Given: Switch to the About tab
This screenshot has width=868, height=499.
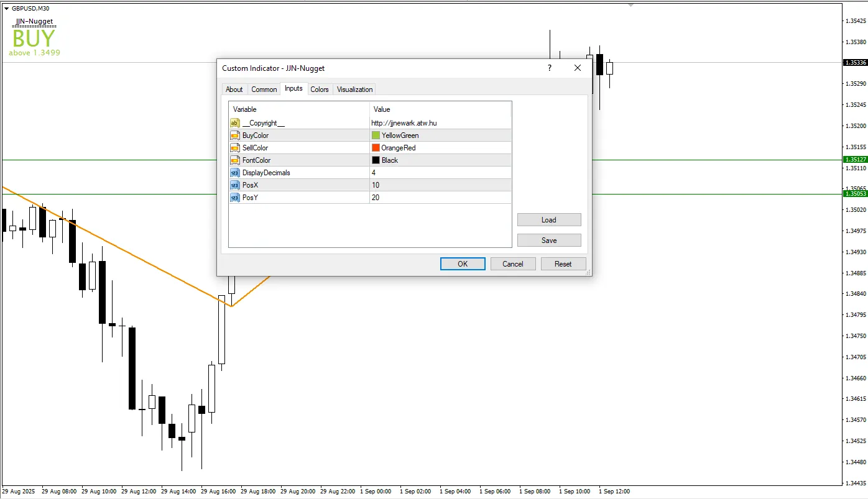Looking at the screenshot, I should coord(234,89).
